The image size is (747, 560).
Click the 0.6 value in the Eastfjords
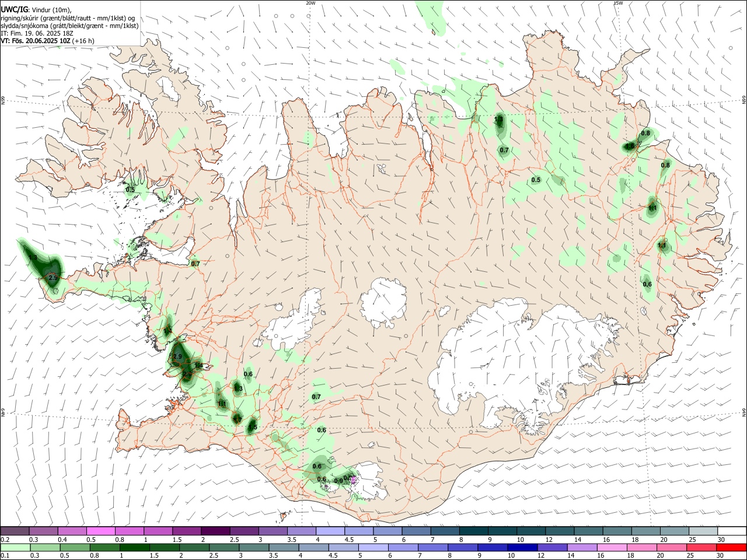pos(647,285)
